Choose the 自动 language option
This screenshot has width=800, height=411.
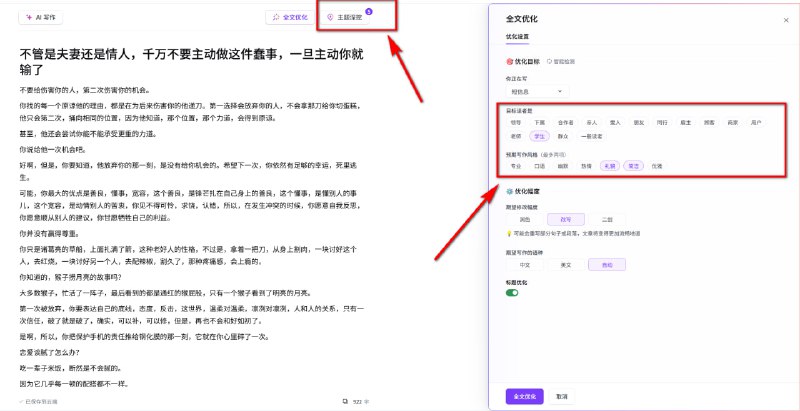(605, 264)
